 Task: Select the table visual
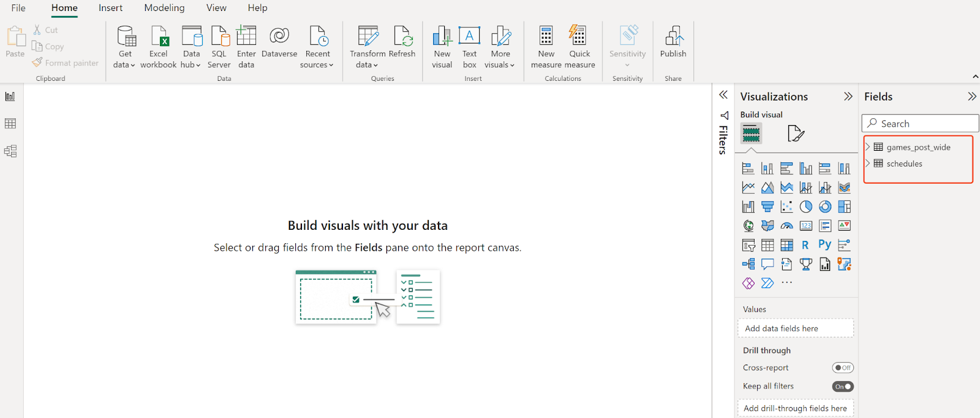[767, 245]
